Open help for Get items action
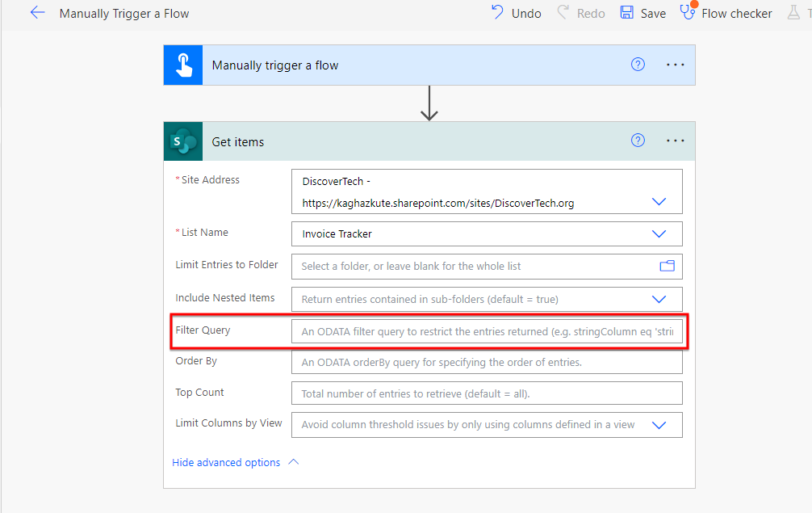The width and height of the screenshot is (812, 513). pyautogui.click(x=638, y=141)
